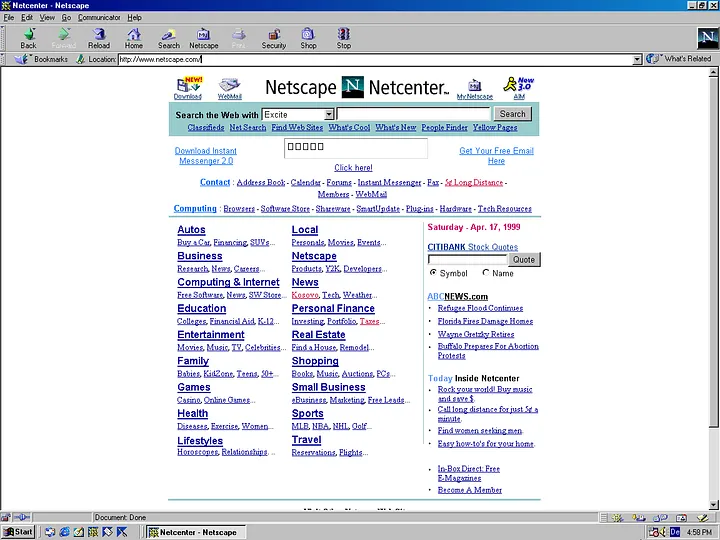This screenshot has width=720, height=540.
Task: Open the View menu
Action: (47, 17)
